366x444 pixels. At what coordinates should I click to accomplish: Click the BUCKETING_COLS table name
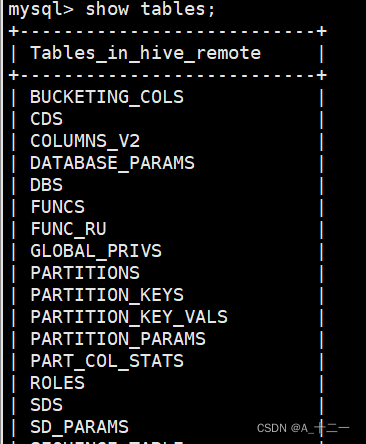[107, 97]
